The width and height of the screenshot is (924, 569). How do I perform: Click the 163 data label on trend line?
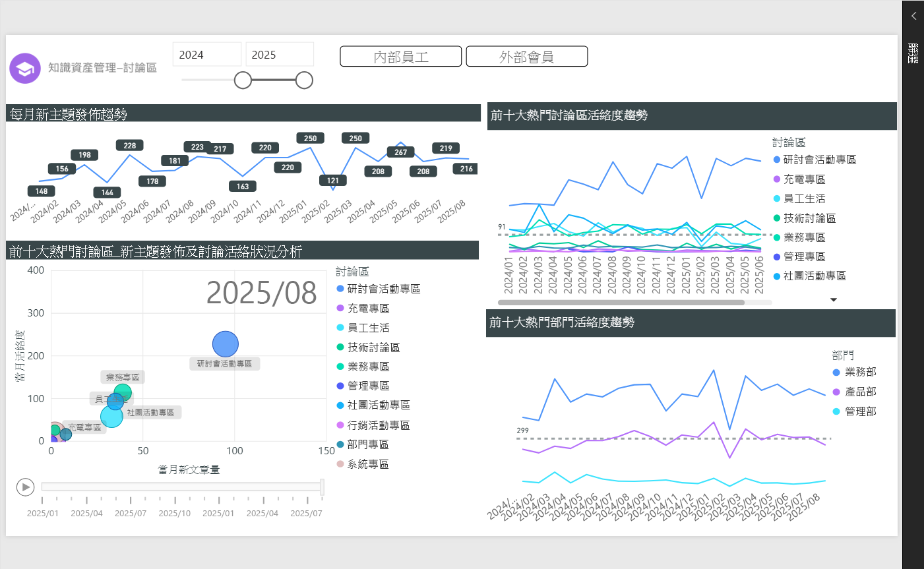pyautogui.click(x=243, y=186)
